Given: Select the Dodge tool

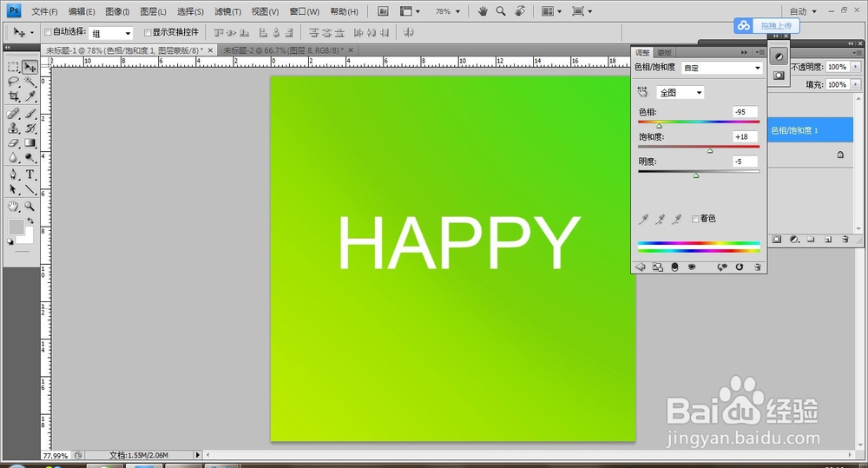Looking at the screenshot, I should [x=30, y=158].
